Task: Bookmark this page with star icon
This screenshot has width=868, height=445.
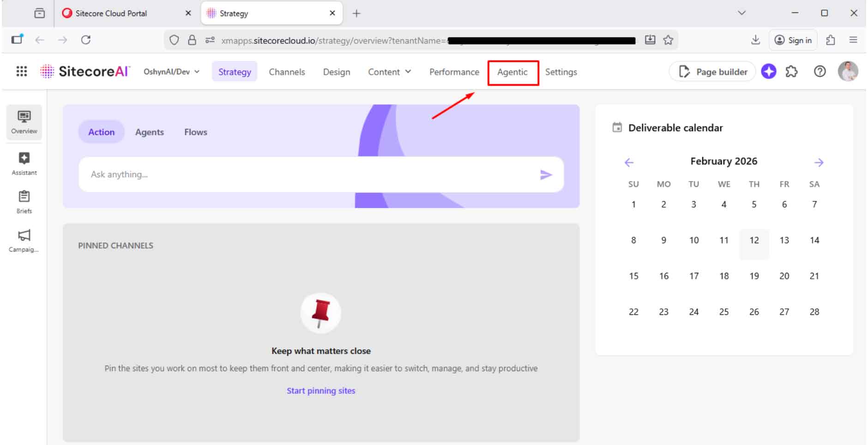Action: click(x=668, y=40)
